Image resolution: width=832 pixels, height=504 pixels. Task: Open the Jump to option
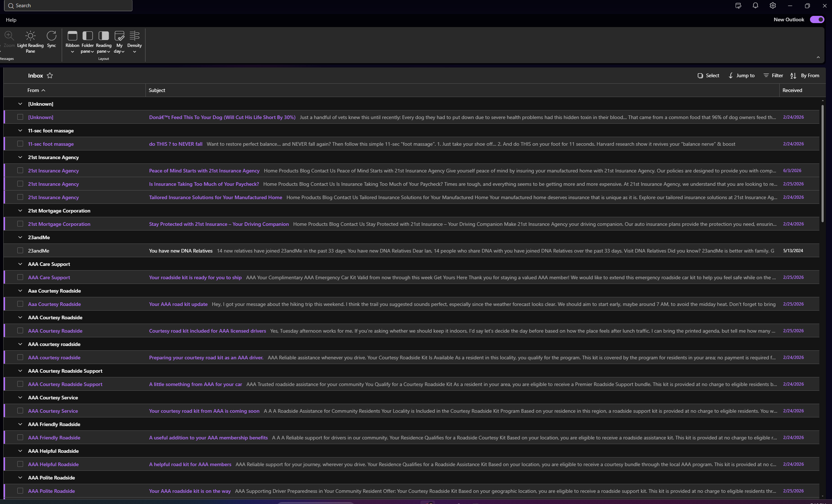pos(741,75)
